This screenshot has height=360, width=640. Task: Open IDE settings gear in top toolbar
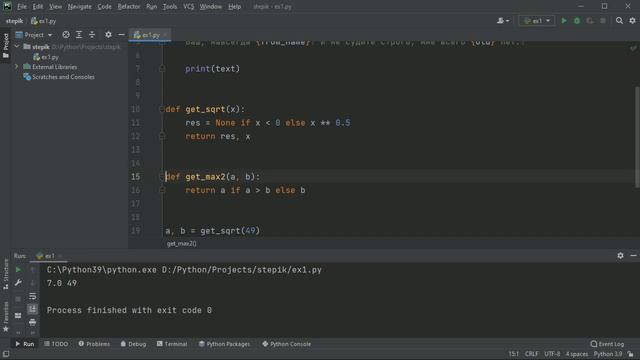[x=632, y=20]
